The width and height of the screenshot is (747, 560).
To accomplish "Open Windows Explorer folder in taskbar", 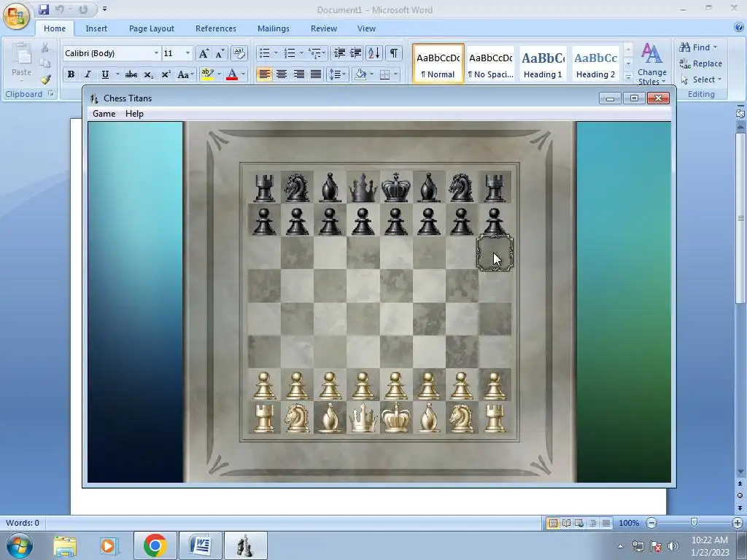I will click(x=65, y=545).
